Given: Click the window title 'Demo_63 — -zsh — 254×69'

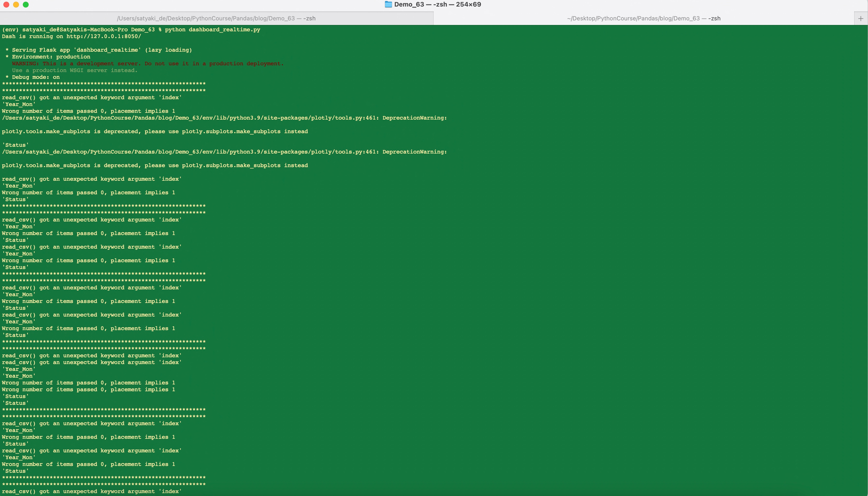Looking at the screenshot, I should 438,4.
